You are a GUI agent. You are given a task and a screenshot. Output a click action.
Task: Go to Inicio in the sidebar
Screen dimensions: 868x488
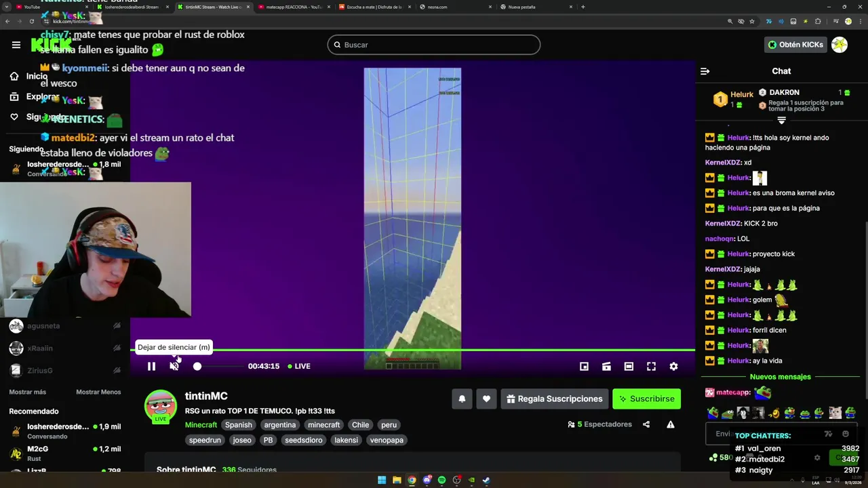click(30, 77)
